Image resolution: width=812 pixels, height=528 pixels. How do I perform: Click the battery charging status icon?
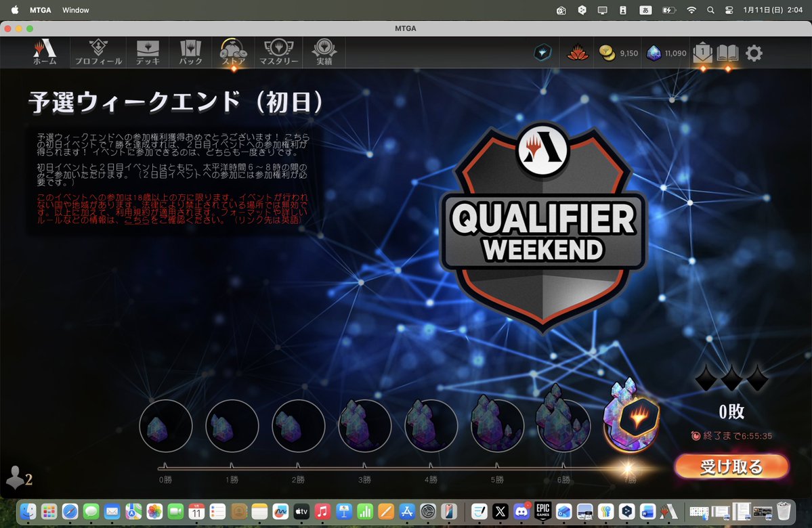pyautogui.click(x=668, y=10)
